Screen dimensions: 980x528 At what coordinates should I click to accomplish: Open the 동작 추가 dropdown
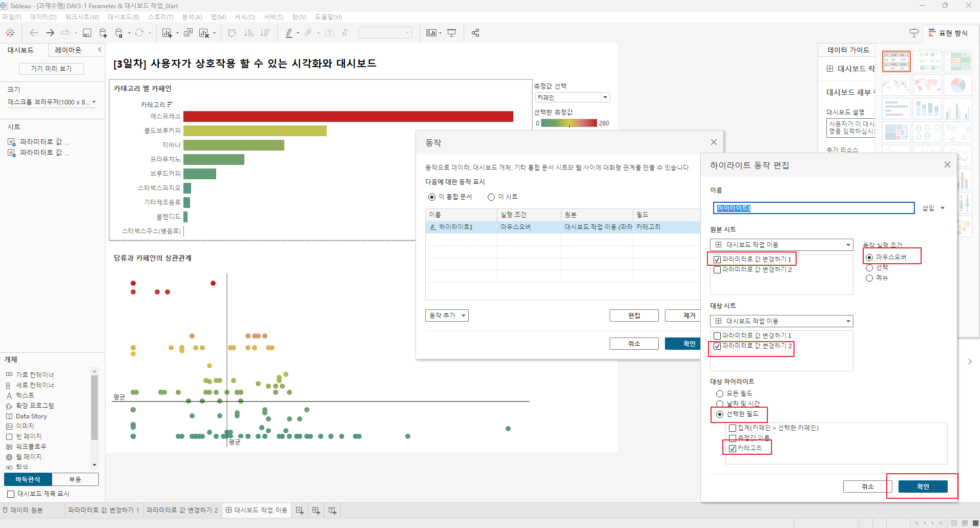coord(447,315)
